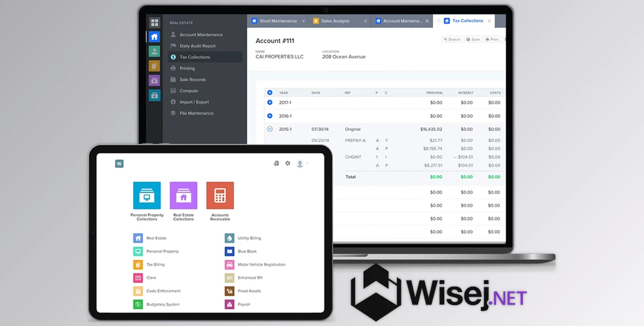The height and width of the screenshot is (326, 644).
Task: Click the Search button
Action: (452, 39)
